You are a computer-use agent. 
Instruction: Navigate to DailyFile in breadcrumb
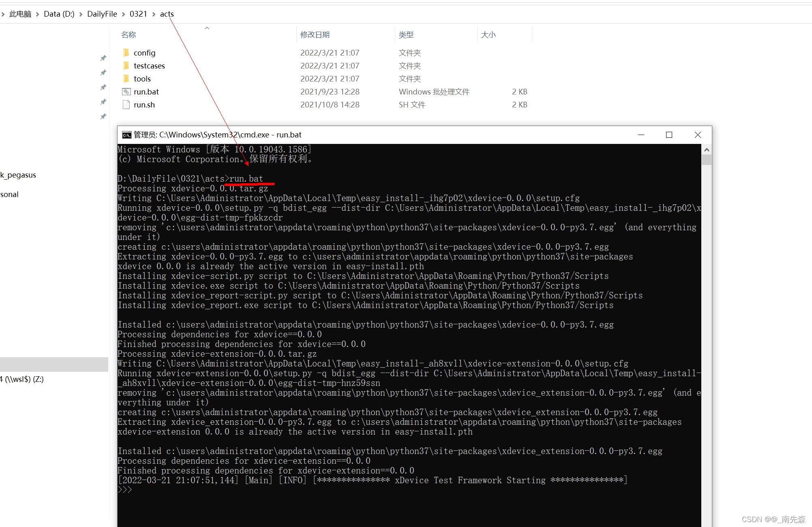pos(102,14)
